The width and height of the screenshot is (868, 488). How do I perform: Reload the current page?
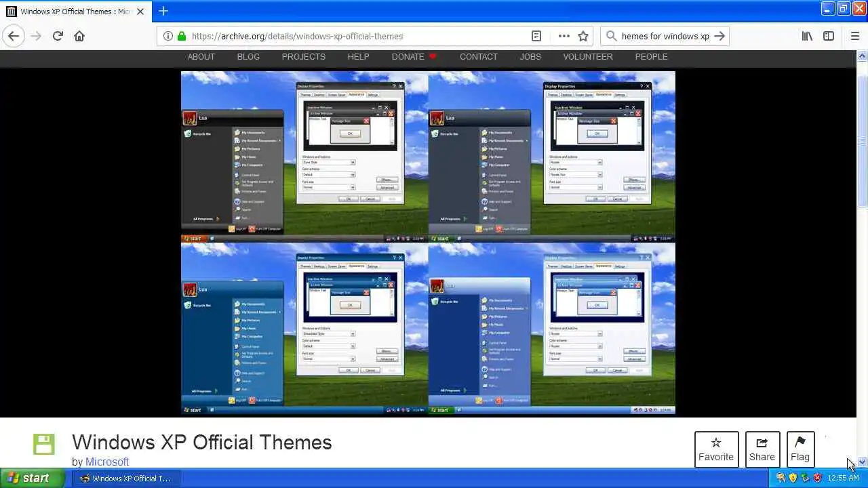[58, 36]
